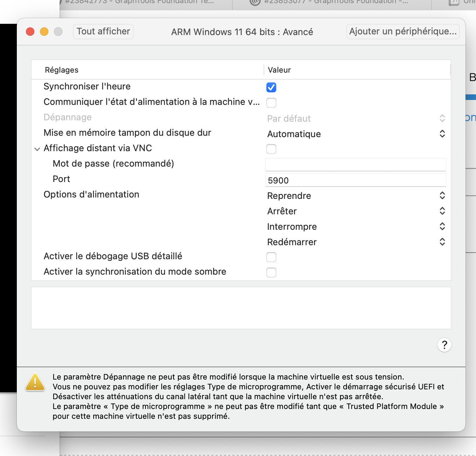Enable Communiquer l'état d'alimentation checkbox
476x456 pixels.
(271, 103)
